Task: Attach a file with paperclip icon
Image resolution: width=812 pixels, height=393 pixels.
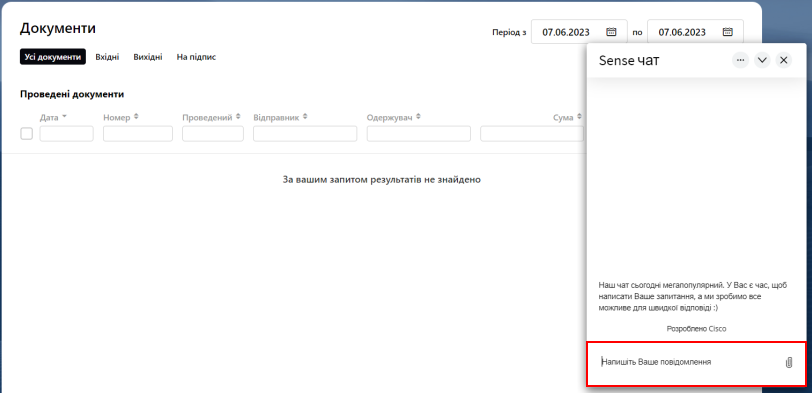Action: [x=789, y=362]
